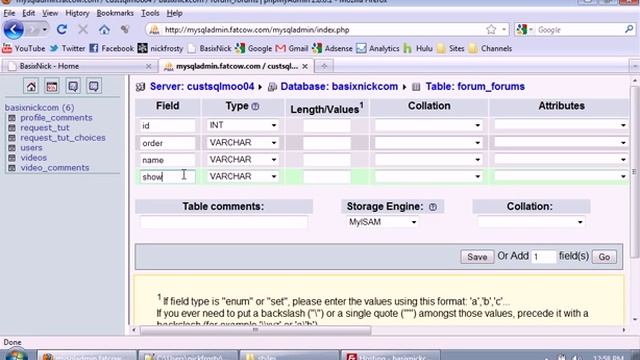This screenshot has width=640, height=360.
Task: Click the Stop loading X icon
Action: pos(83,29)
